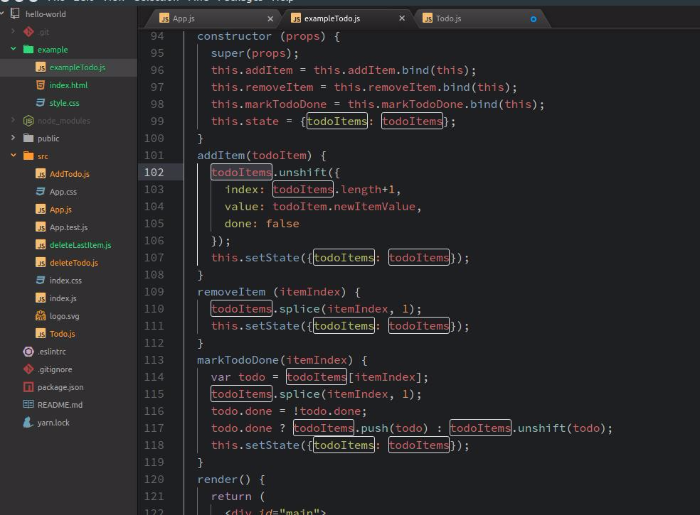The height and width of the screenshot is (515, 700).
Task: Open AddTodo.js in the src folder
Action: (x=69, y=174)
